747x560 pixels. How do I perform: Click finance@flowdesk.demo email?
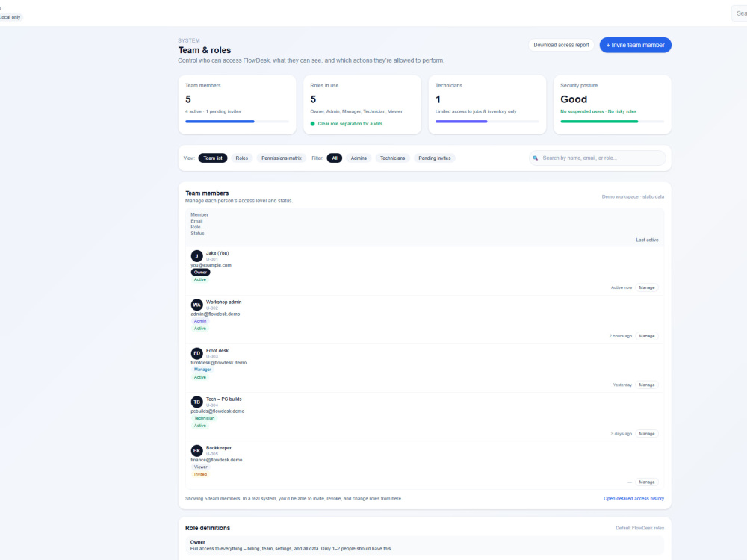[217, 460]
